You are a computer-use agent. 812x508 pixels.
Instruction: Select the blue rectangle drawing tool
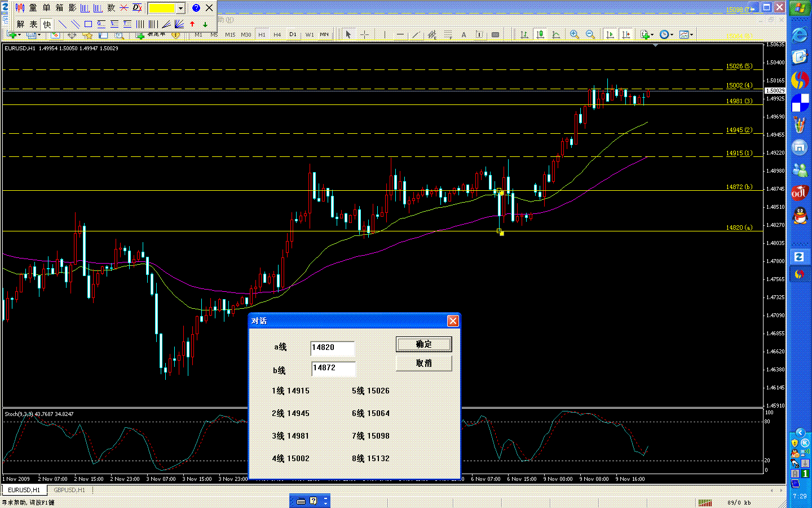pos(88,24)
